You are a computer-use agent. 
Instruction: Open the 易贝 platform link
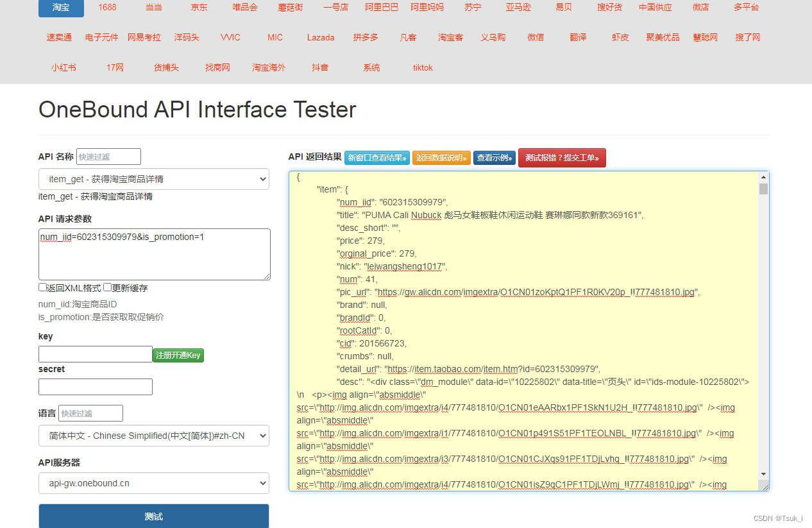click(564, 8)
